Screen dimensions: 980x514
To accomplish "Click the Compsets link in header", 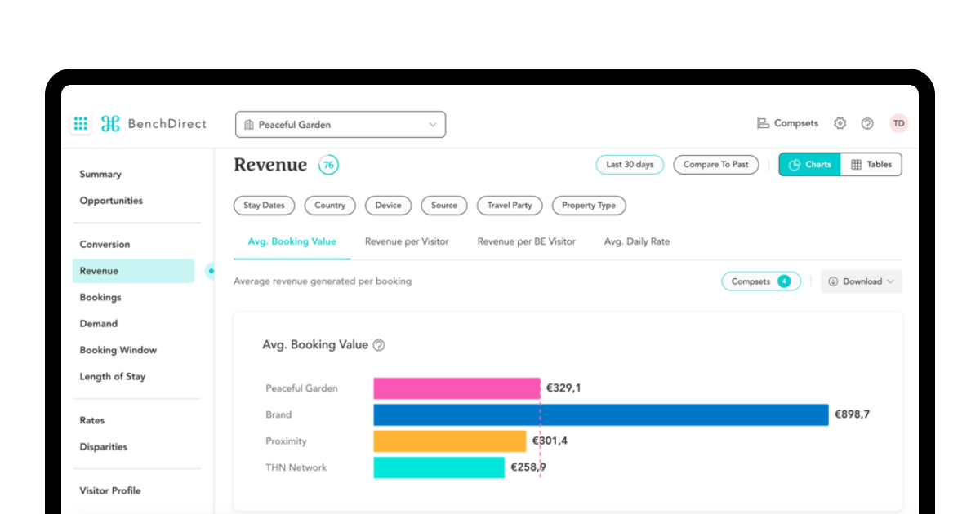I will point(787,123).
